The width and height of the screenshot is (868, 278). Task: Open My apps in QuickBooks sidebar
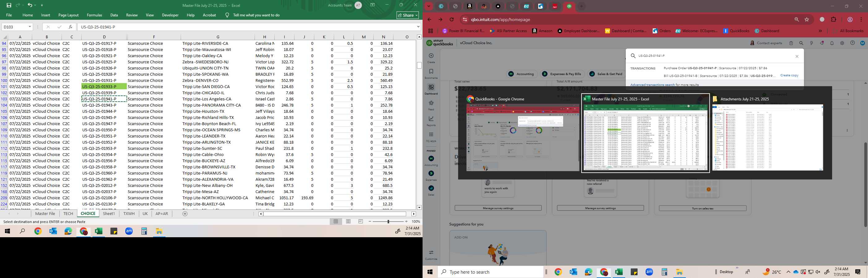[x=431, y=137]
